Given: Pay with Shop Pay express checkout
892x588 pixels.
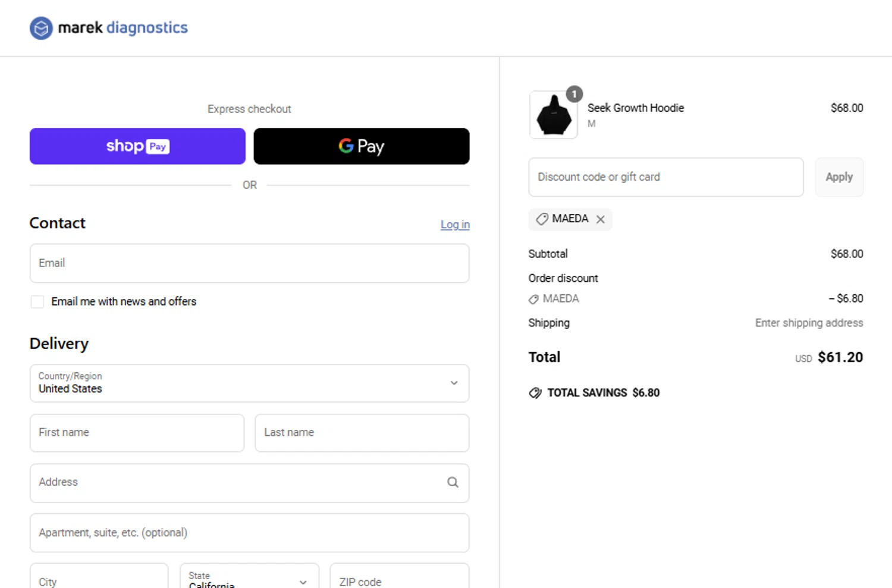Looking at the screenshot, I should click(x=137, y=146).
